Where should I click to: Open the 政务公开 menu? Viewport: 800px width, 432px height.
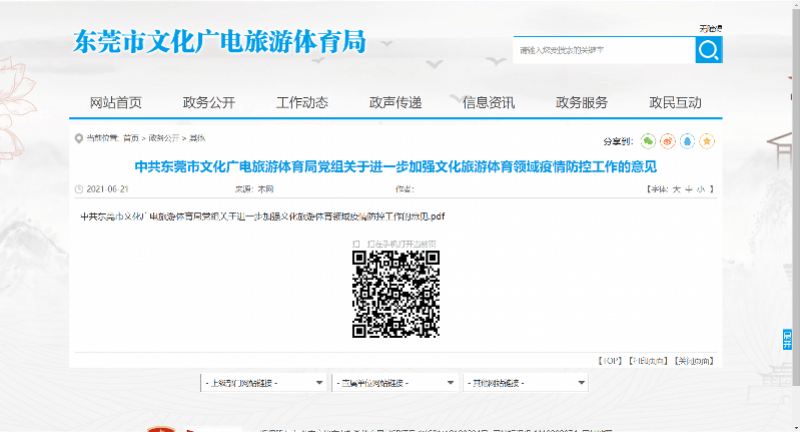(209, 103)
